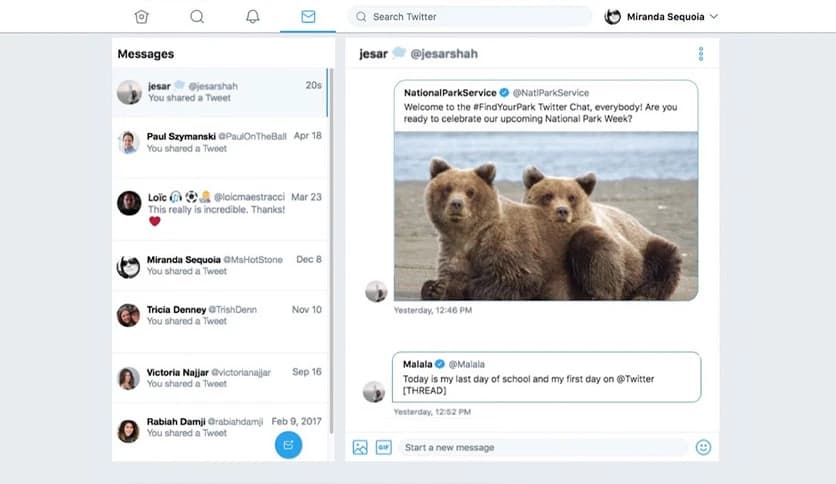The image size is (836, 484).
Task: Click the Miranda Sequoia @MsHotStone avatar in list
Action: 128,266
